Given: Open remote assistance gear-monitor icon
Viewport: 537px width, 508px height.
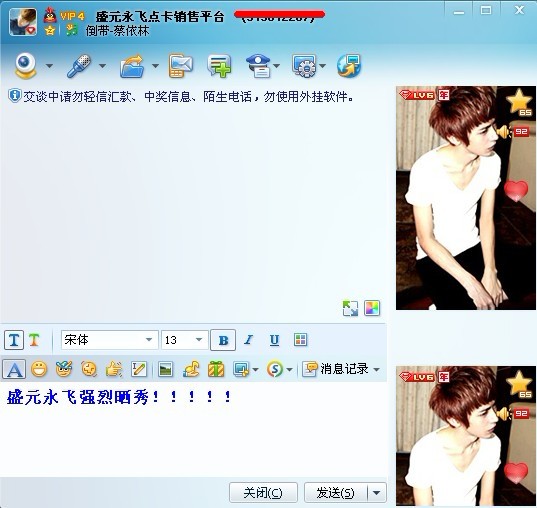Looking at the screenshot, I should [x=304, y=66].
